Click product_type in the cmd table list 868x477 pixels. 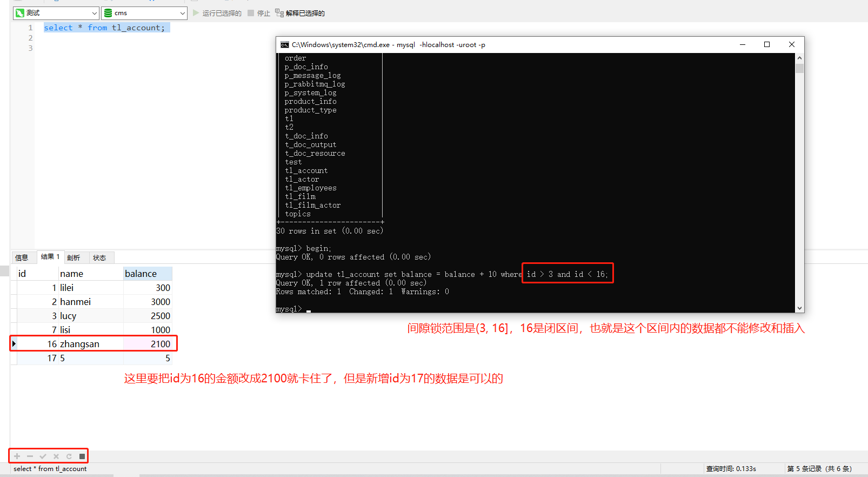click(310, 110)
